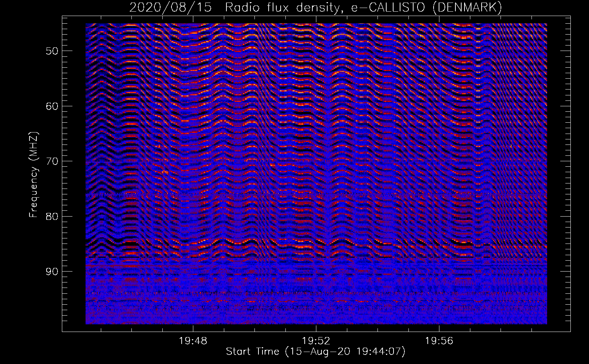
Task: Click the 90 MHz frequency tick label
Action: click(52, 272)
